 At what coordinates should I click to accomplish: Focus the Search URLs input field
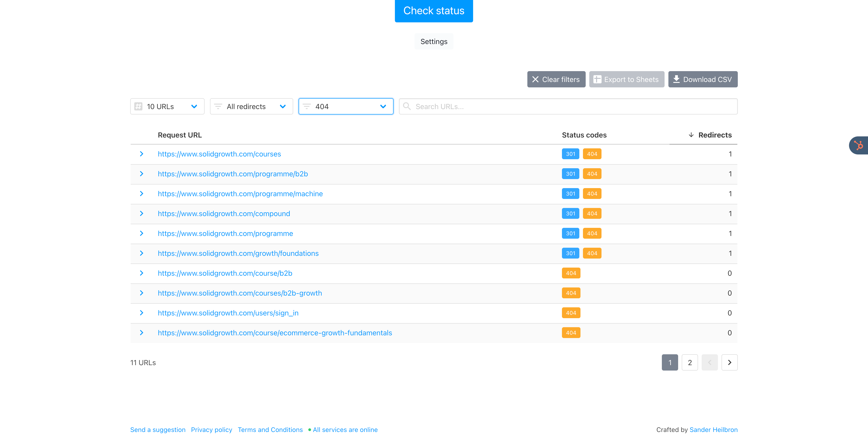click(573, 106)
